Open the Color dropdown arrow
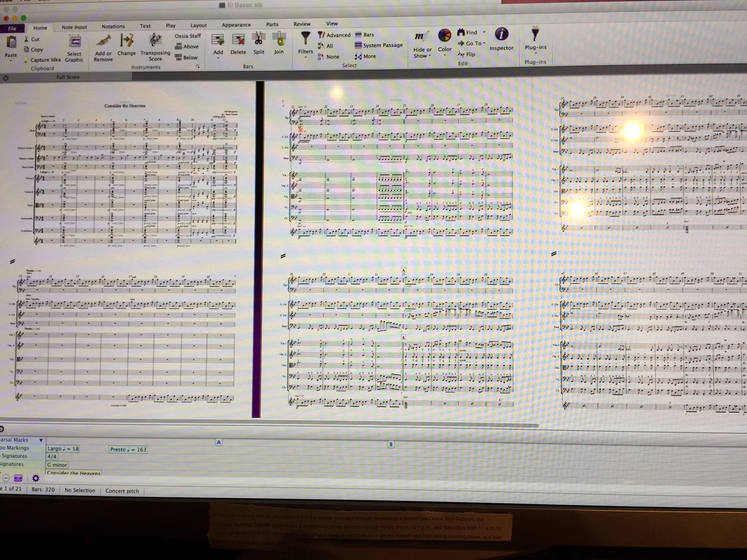 click(444, 55)
